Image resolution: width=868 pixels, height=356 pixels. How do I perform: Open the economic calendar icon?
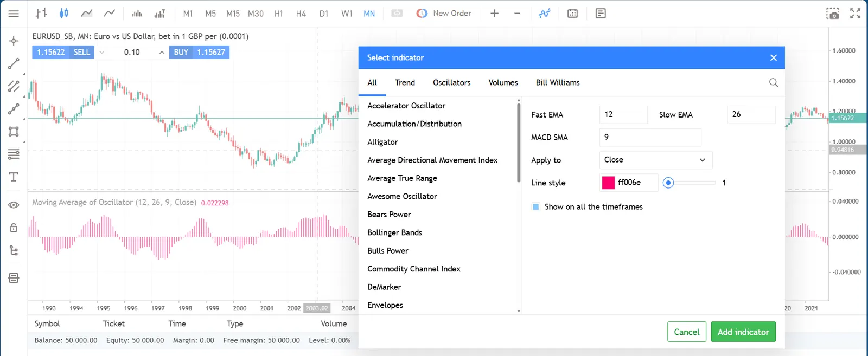(572, 14)
